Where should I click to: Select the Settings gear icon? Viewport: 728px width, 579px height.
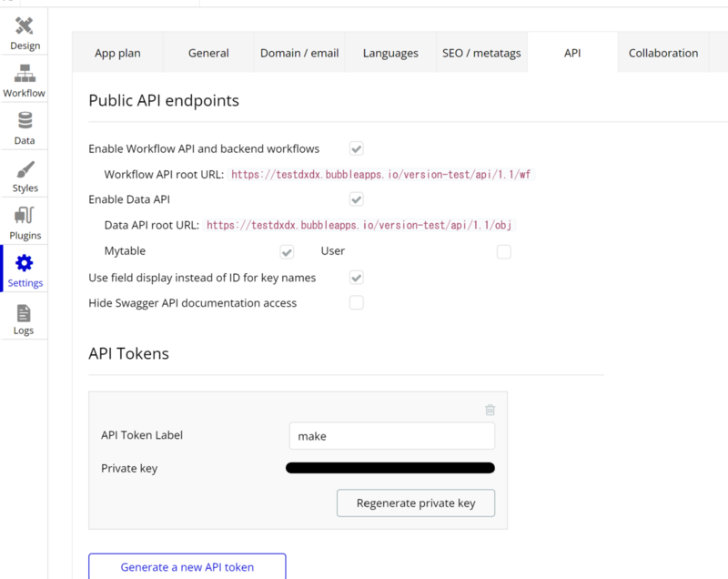[x=25, y=263]
